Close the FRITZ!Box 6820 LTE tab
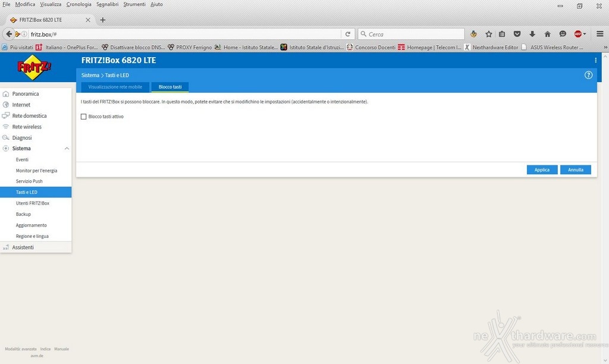Viewport: 609px width, 364px height. click(88, 20)
